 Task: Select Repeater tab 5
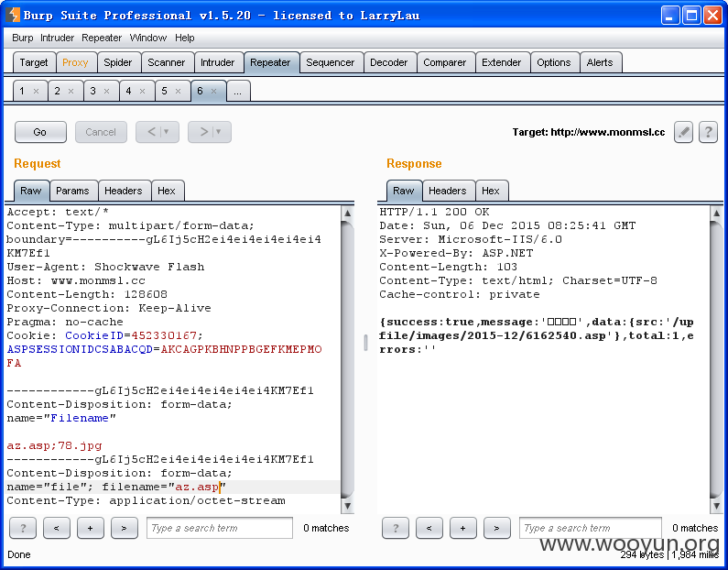click(165, 91)
